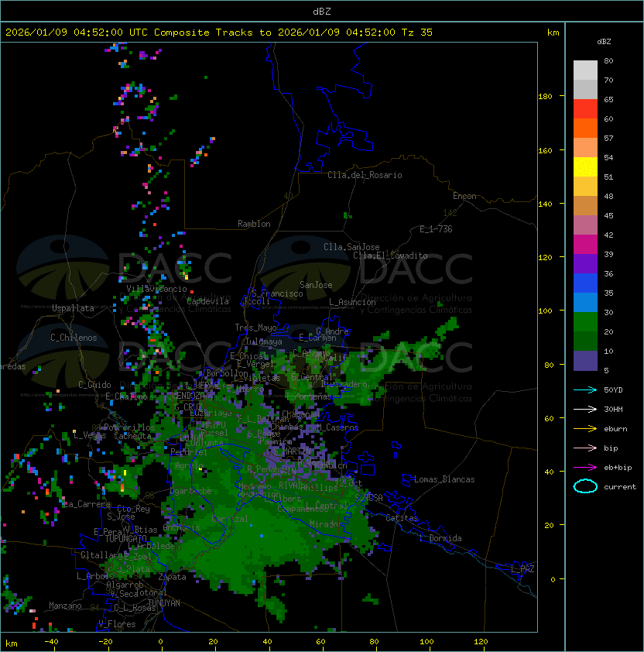This screenshot has height=652, width=644.
Task: Click the 'L_Dormida' map label
Action: point(440,538)
